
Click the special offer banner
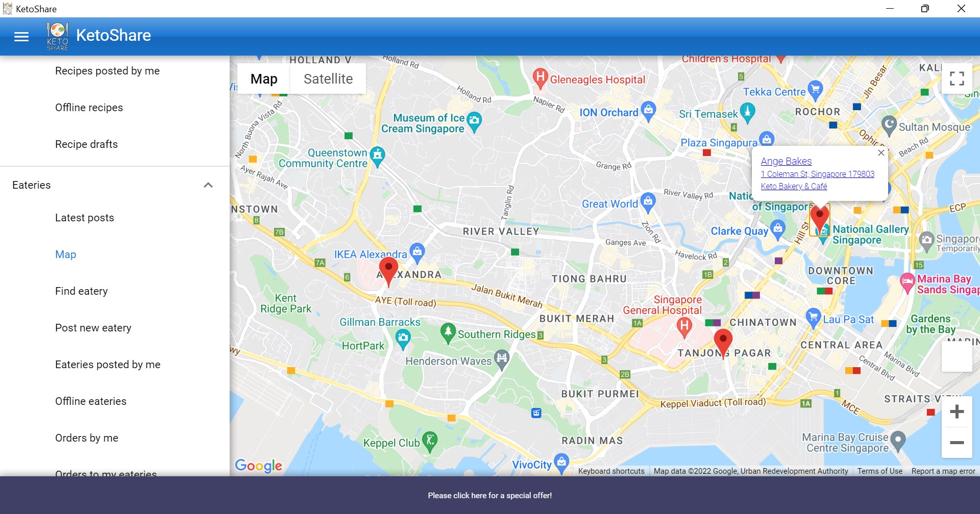[490, 495]
